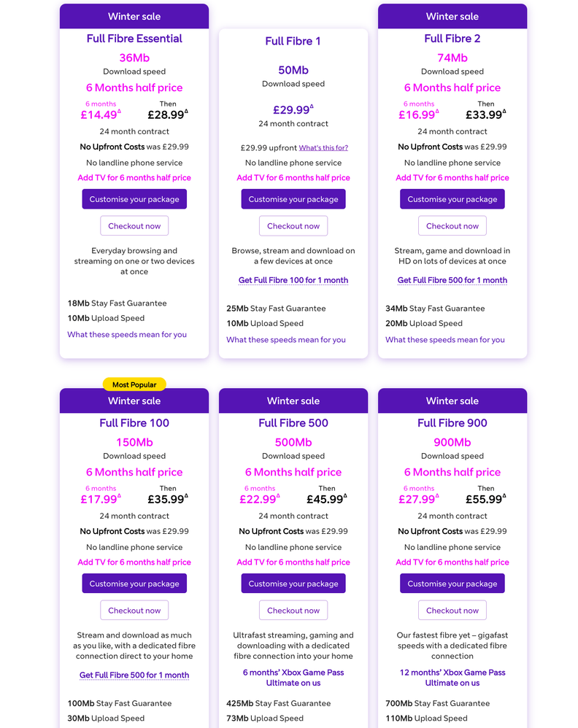Customise the Full Fibre Essential package

point(134,199)
